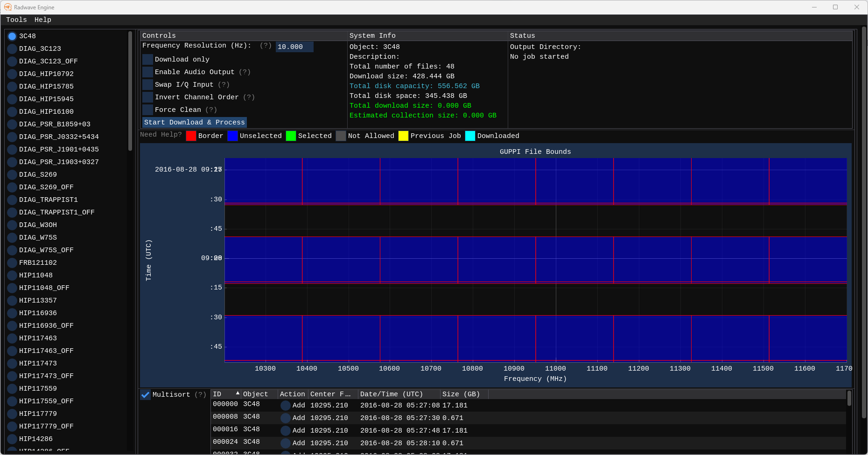
Task: Click the help icon next to Enable Audio Output
Action: (245, 72)
